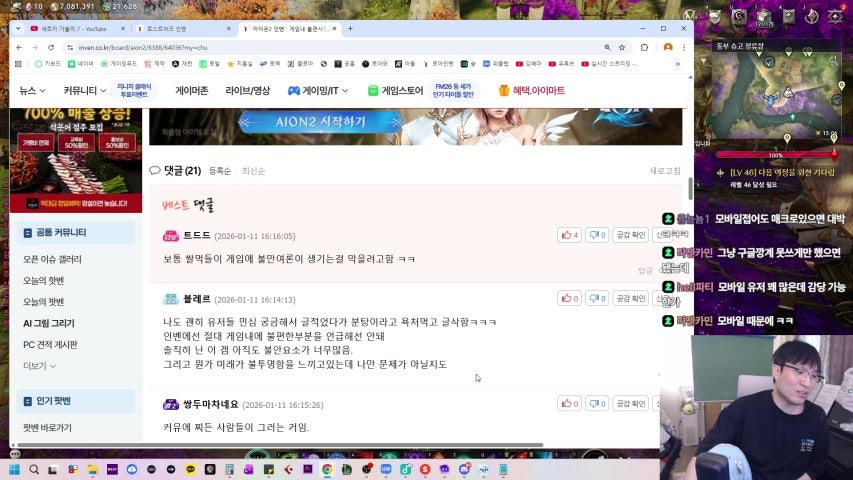This screenshot has height=480, width=853.
Task: Open 오픈 이슈 갤러리 in sidebar
Action: point(52,260)
